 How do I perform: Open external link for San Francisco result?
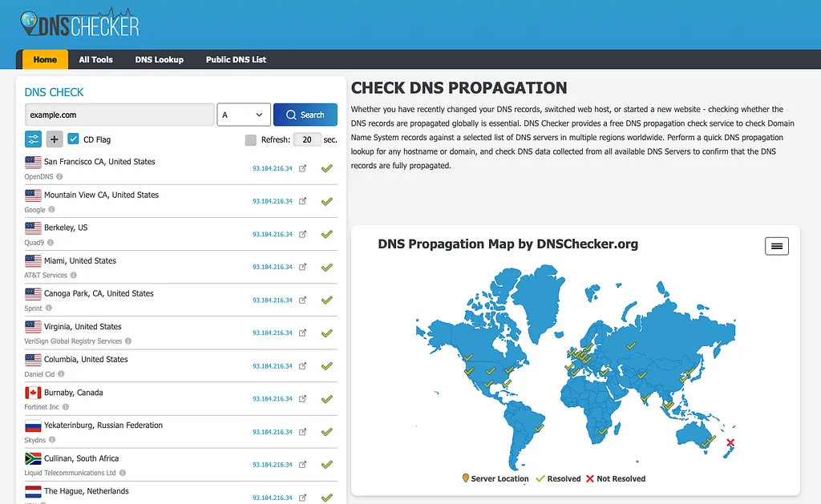(302, 168)
